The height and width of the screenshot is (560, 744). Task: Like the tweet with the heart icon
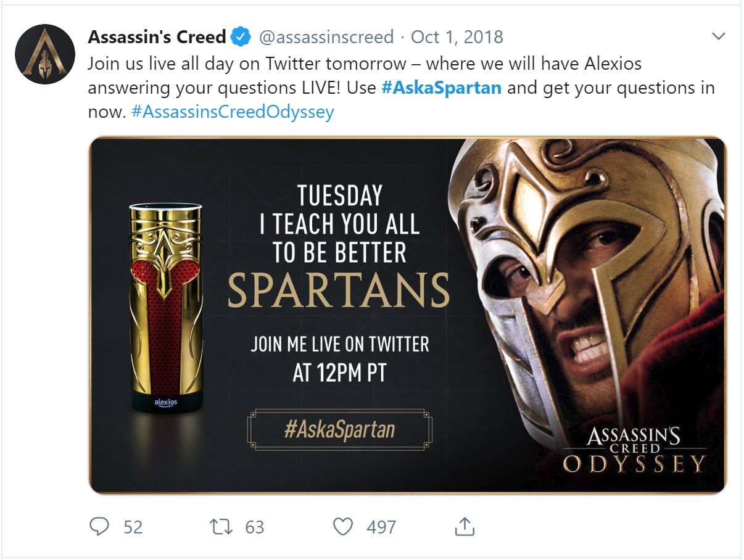[x=342, y=526]
